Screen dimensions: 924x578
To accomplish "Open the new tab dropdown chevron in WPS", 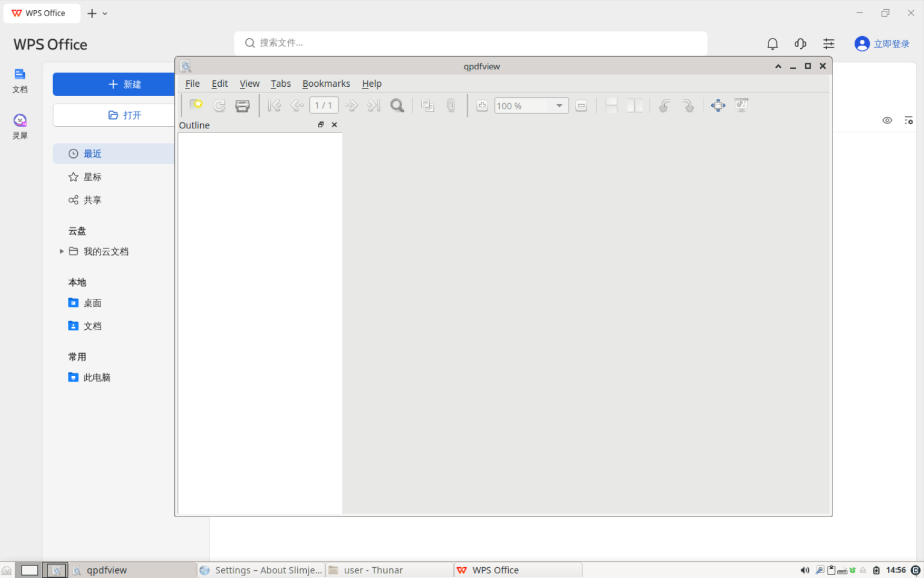I will (x=105, y=13).
